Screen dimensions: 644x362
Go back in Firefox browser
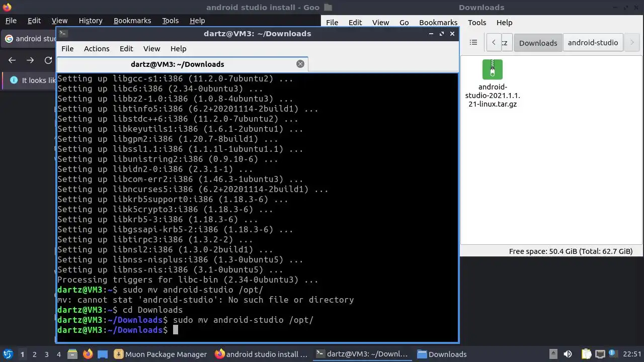12,60
